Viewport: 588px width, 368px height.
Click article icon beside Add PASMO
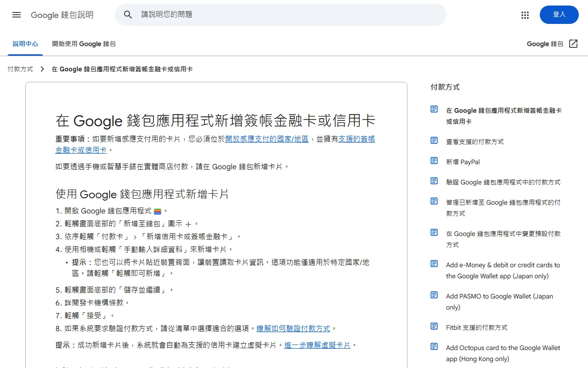point(434,295)
